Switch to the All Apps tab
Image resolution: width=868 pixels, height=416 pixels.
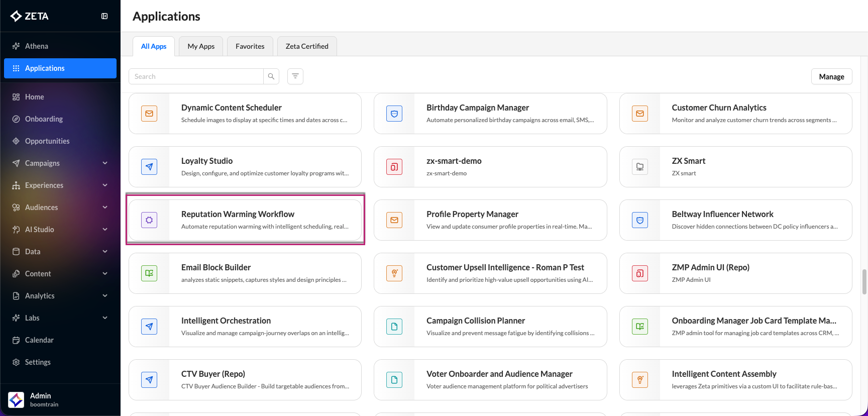pyautogui.click(x=154, y=46)
